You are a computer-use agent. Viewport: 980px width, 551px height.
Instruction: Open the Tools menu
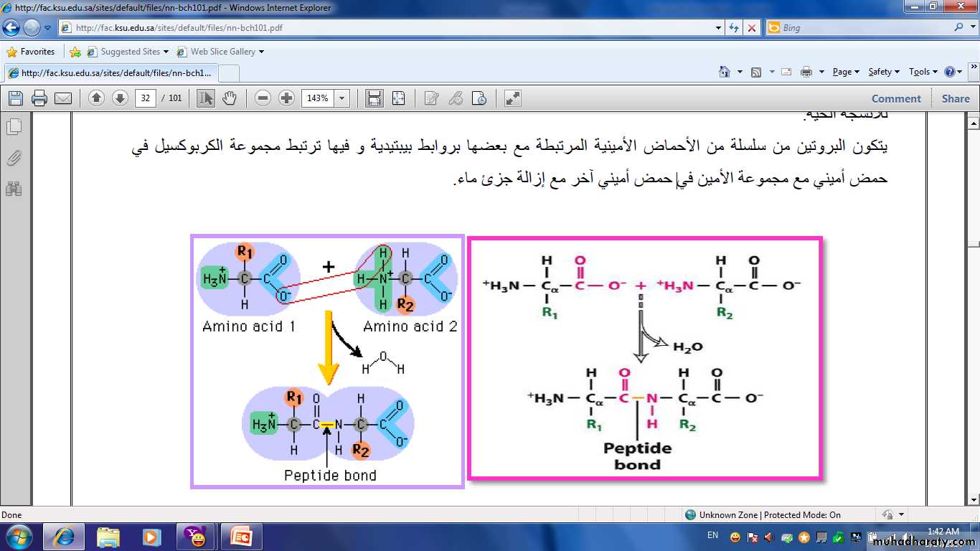point(923,72)
